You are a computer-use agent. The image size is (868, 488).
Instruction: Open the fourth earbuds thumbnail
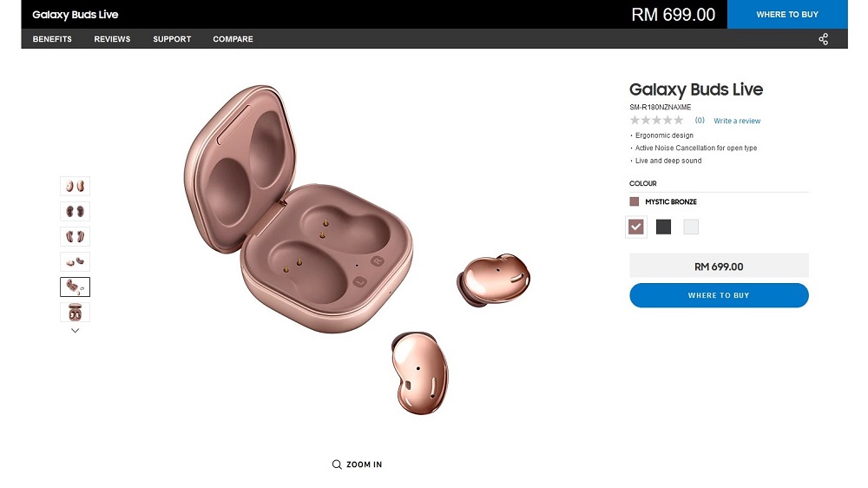(x=75, y=261)
